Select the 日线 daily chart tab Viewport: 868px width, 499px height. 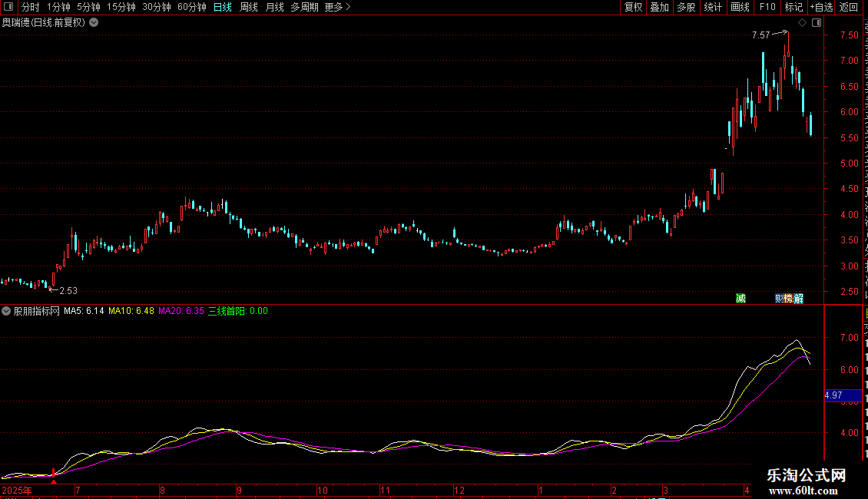223,7
